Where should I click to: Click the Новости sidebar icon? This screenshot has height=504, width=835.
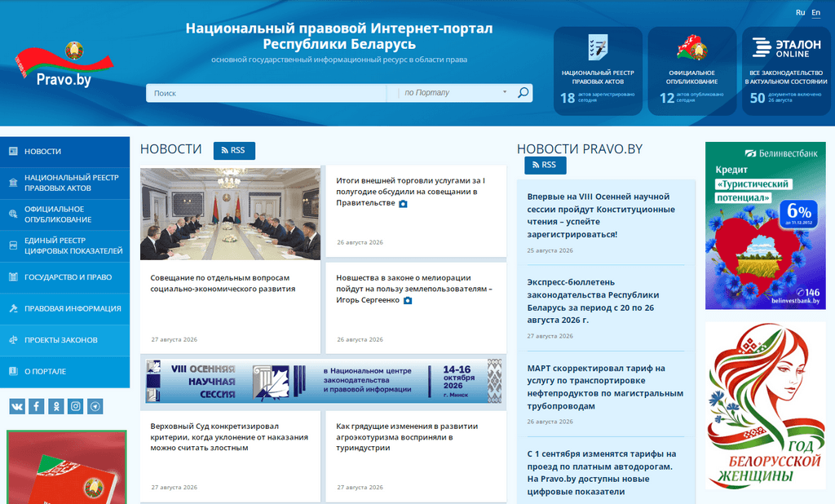pos(13,152)
